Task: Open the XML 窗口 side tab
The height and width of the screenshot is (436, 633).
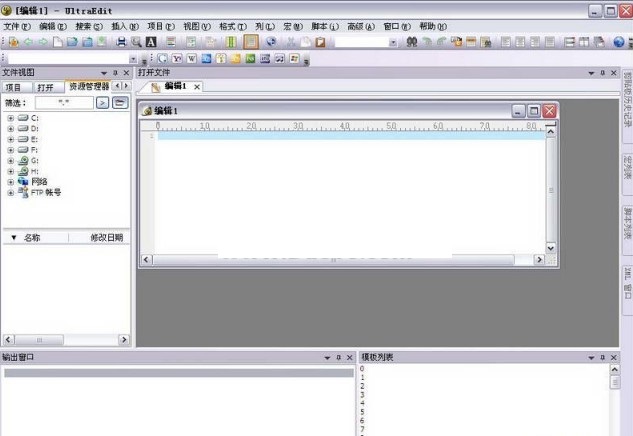Action: [627, 290]
